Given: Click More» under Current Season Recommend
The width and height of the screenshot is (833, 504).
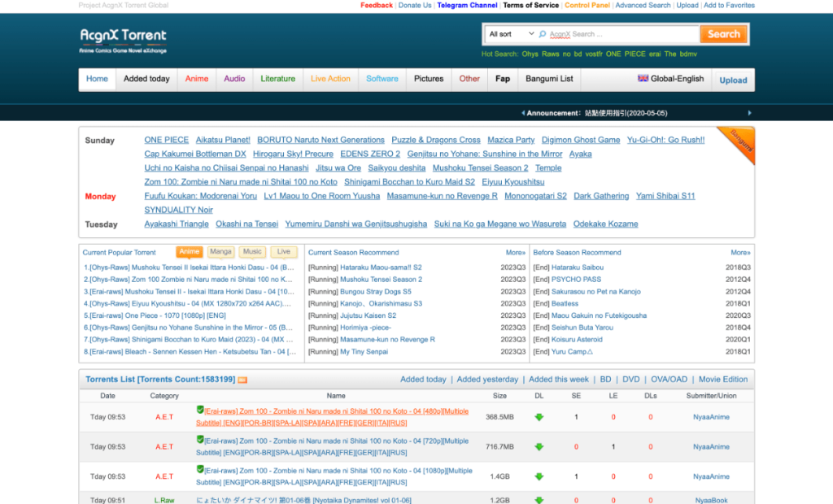Looking at the screenshot, I should [x=515, y=253].
